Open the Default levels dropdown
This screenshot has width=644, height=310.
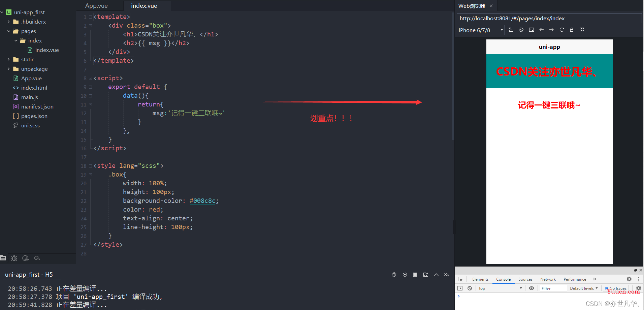[584, 288]
